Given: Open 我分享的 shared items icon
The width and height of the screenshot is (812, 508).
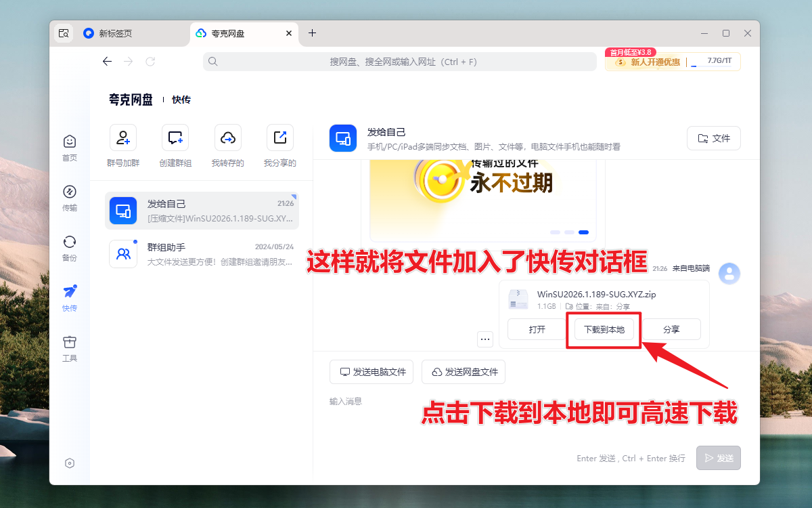Looking at the screenshot, I should pos(280,137).
